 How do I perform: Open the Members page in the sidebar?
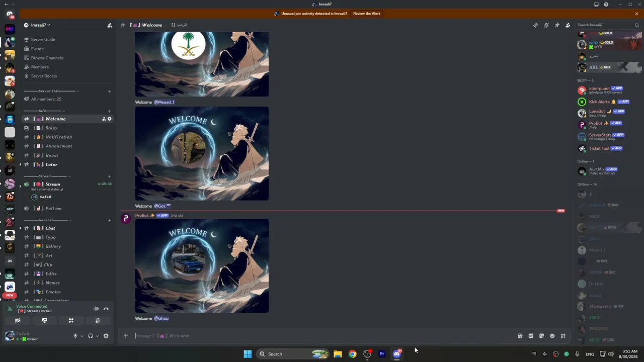pyautogui.click(x=40, y=67)
